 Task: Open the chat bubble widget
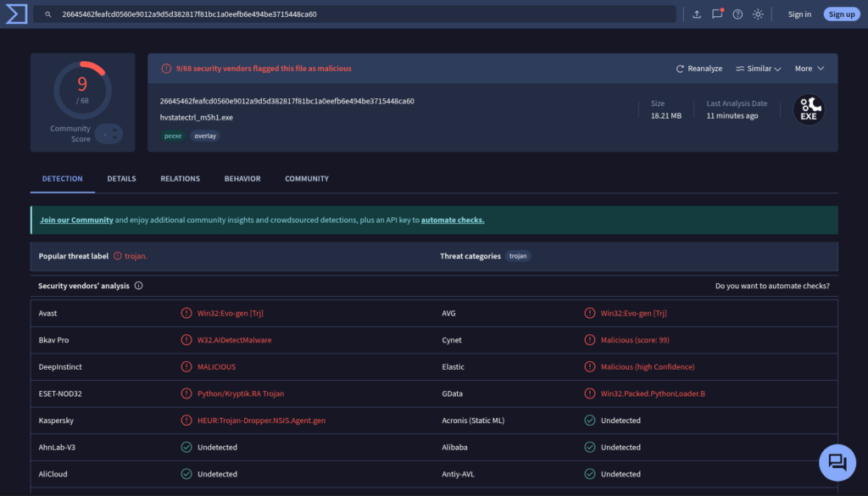click(837, 462)
